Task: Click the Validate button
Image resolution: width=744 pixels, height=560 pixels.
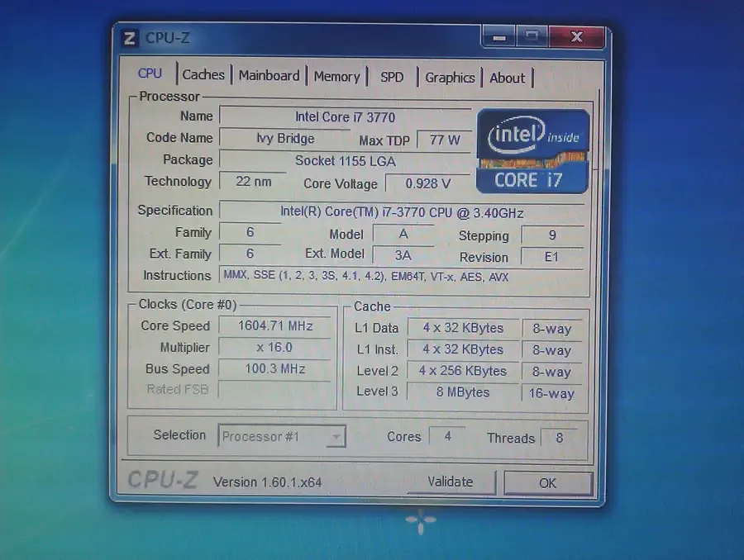Action: tap(451, 482)
